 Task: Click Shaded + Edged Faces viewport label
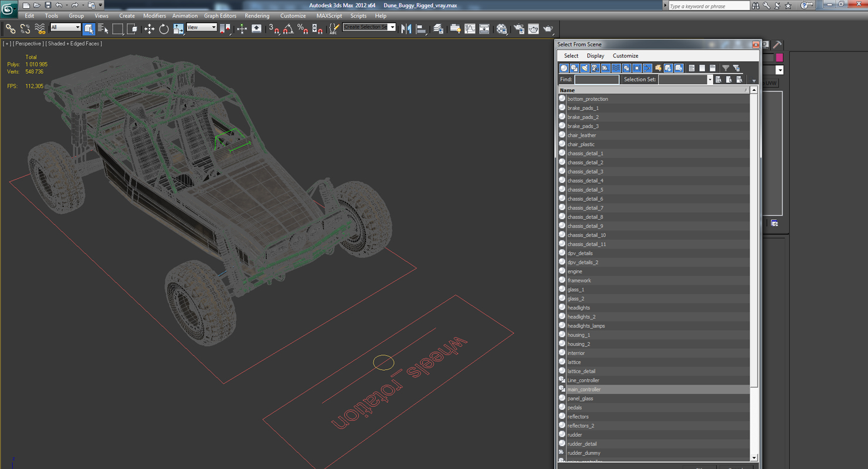tap(74, 43)
